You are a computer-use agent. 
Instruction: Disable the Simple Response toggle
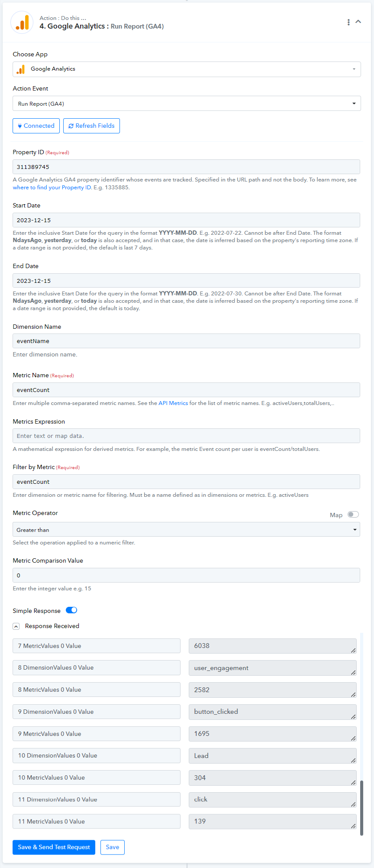pos(71,610)
